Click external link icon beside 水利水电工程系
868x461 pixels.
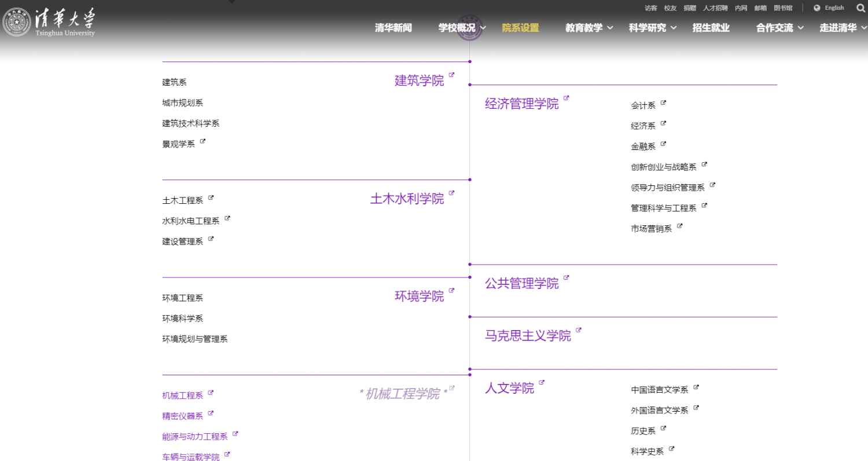(x=227, y=218)
